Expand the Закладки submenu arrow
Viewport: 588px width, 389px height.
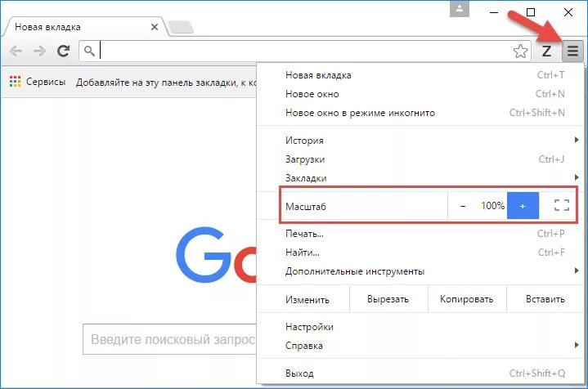[577, 177]
